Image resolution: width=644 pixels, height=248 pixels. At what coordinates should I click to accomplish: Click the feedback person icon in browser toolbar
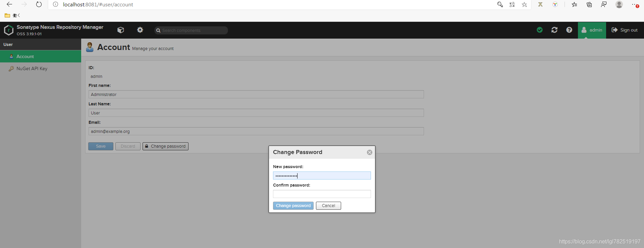[604, 4]
